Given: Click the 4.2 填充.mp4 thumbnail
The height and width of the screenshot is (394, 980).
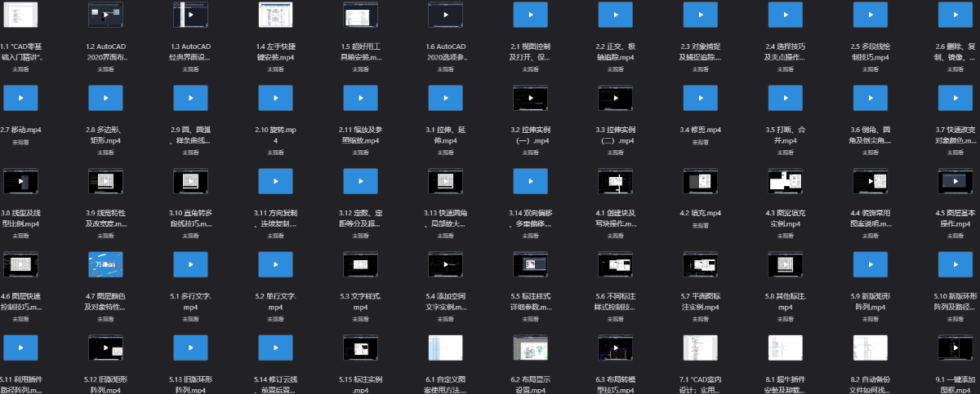Looking at the screenshot, I should [x=700, y=181].
